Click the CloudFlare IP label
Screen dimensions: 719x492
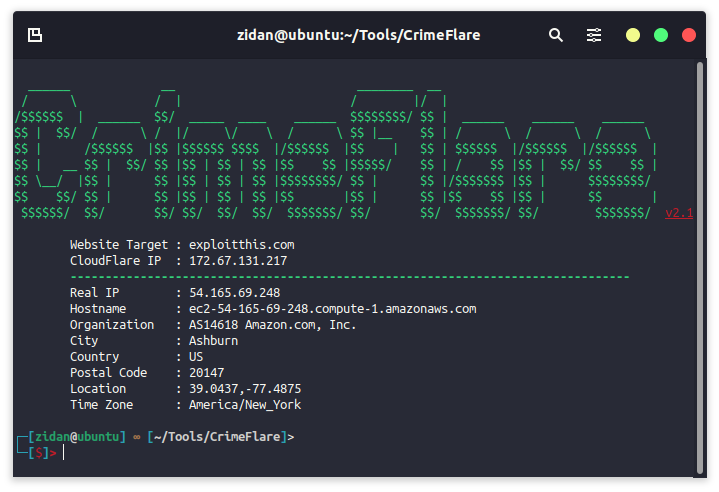click(x=115, y=260)
